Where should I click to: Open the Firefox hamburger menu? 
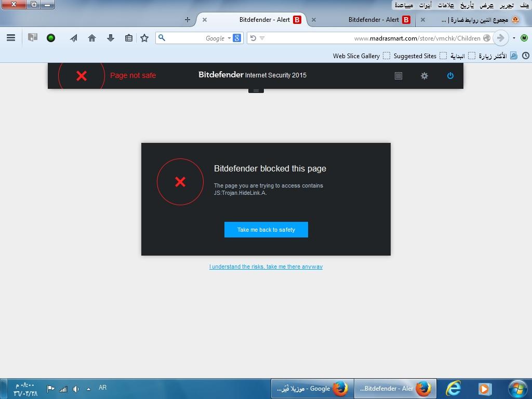point(11,38)
